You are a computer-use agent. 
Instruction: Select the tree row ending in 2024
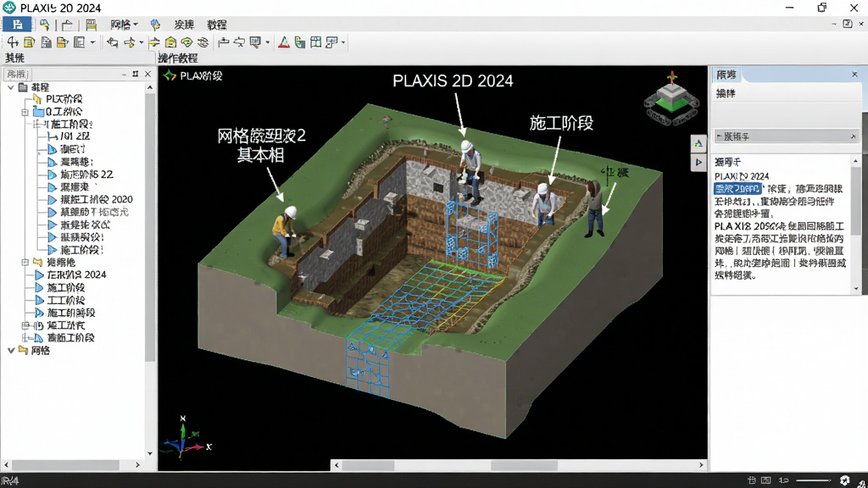pos(76,274)
